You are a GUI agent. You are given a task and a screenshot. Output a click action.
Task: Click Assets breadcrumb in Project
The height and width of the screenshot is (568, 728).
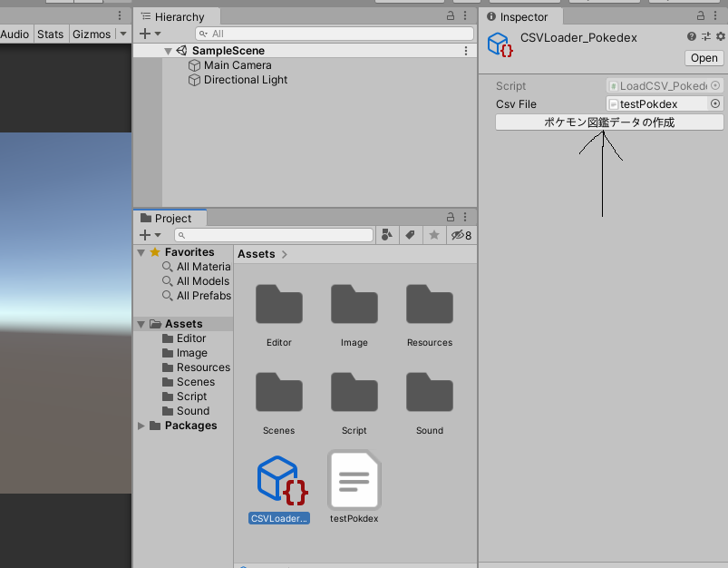pyautogui.click(x=257, y=254)
